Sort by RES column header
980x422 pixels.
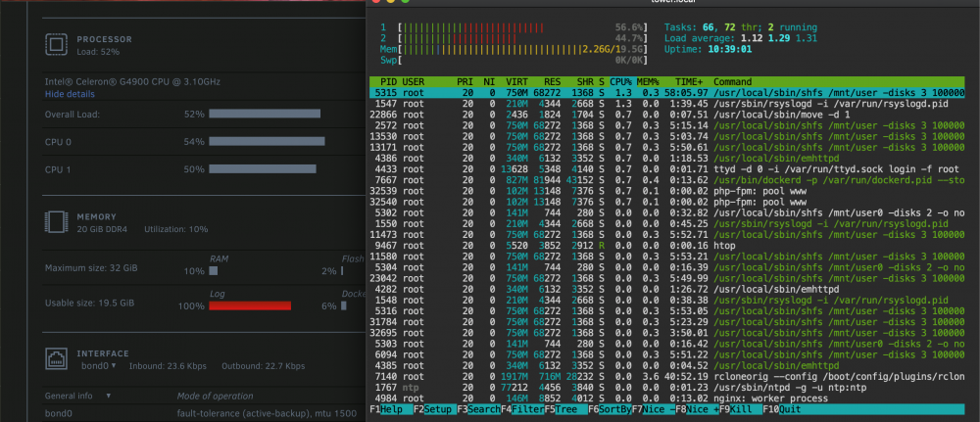pos(552,82)
